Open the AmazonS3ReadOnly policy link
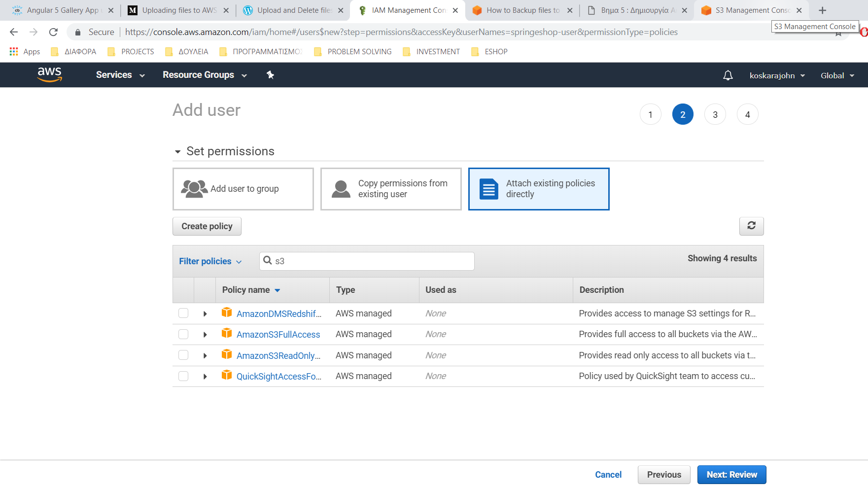 click(278, 355)
